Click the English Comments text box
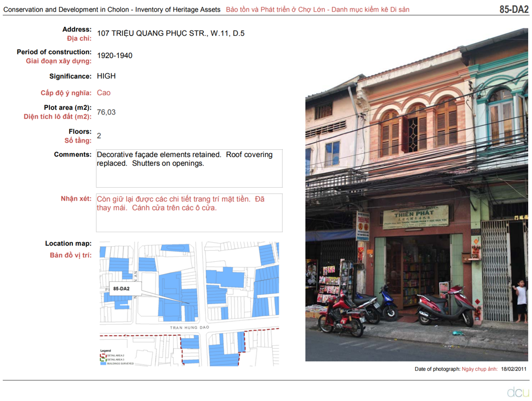This screenshot has width=532, height=401. 189,168
